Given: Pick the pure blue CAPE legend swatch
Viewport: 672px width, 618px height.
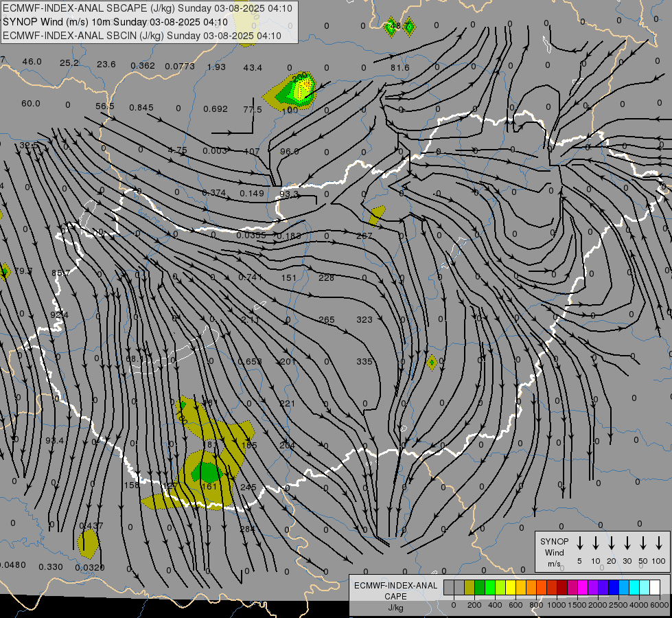Looking at the screenshot, I should click(613, 588).
